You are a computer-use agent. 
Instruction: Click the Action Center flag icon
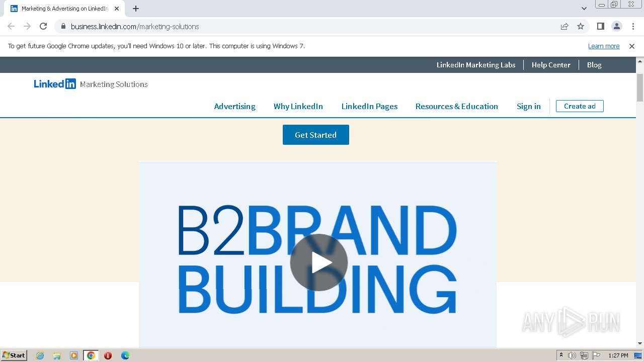(596, 355)
